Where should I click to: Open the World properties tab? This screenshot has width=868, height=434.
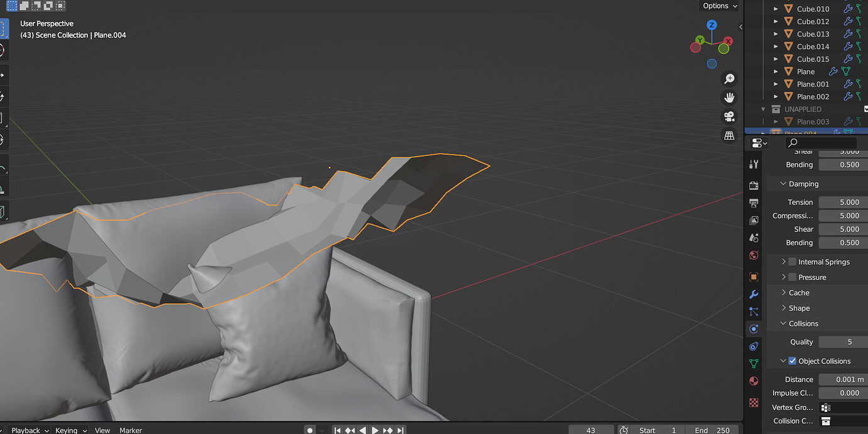click(x=754, y=255)
